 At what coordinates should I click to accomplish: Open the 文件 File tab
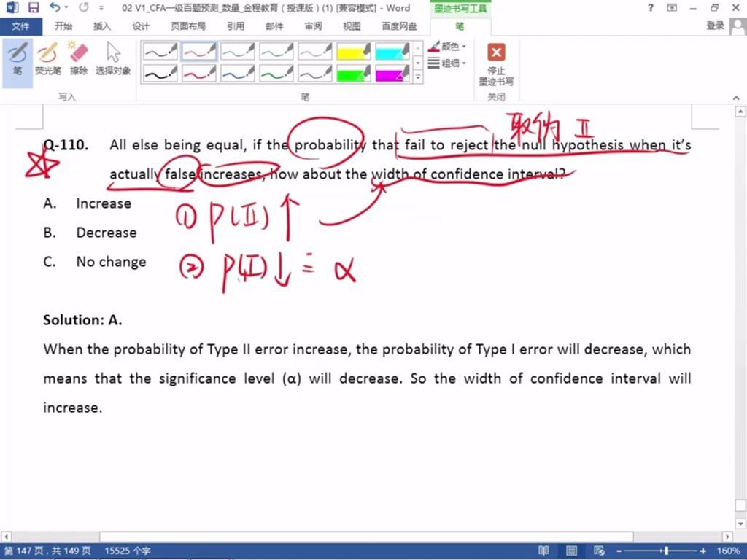tap(20, 26)
